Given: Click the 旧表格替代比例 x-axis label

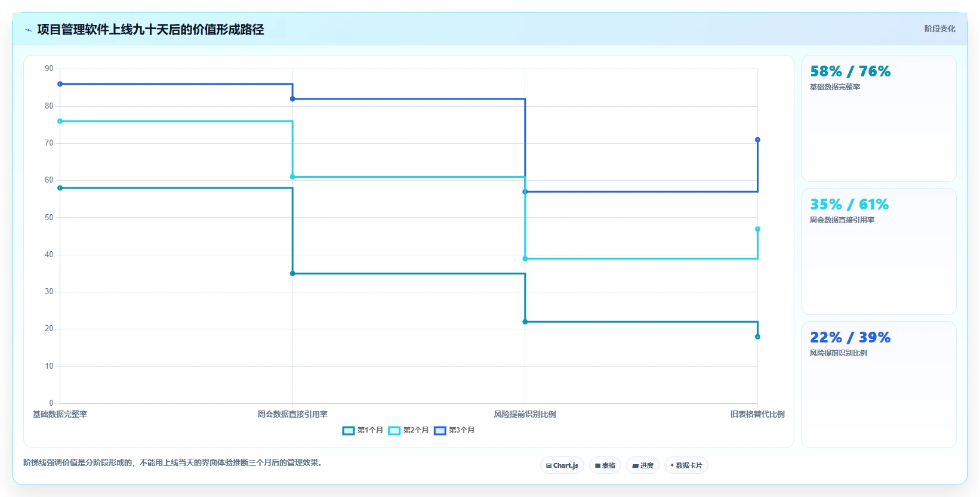Looking at the screenshot, I should [x=757, y=414].
